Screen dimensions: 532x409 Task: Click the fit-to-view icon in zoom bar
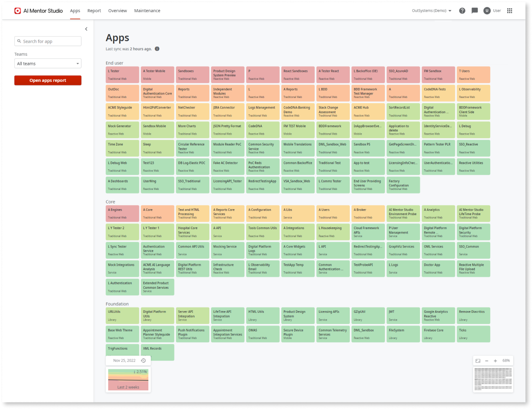[477, 360]
